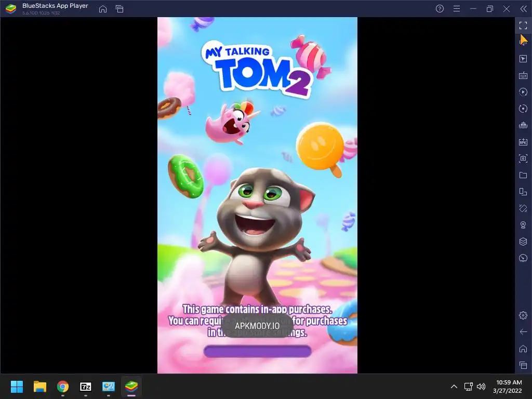Viewport: 532px width, 399px height.
Task: Click the game loading progress bar
Action: [x=258, y=352]
